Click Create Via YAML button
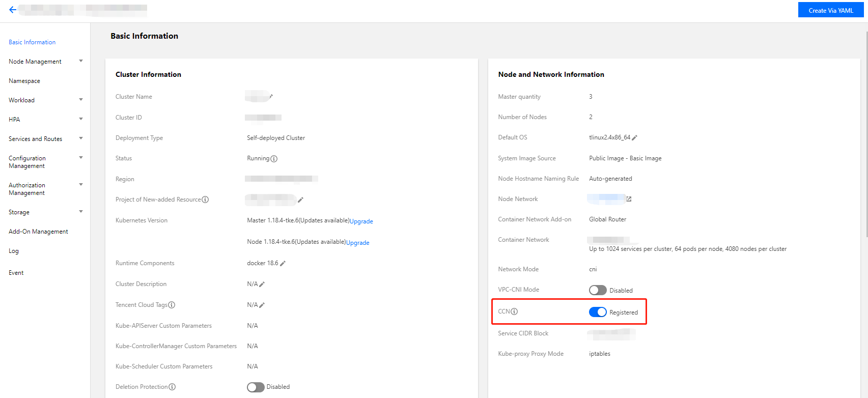This screenshot has width=868, height=398. point(831,10)
